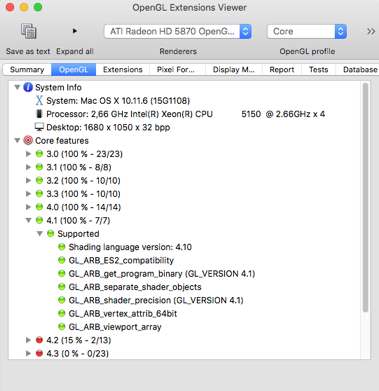Click the Processor chip icon

39,114
